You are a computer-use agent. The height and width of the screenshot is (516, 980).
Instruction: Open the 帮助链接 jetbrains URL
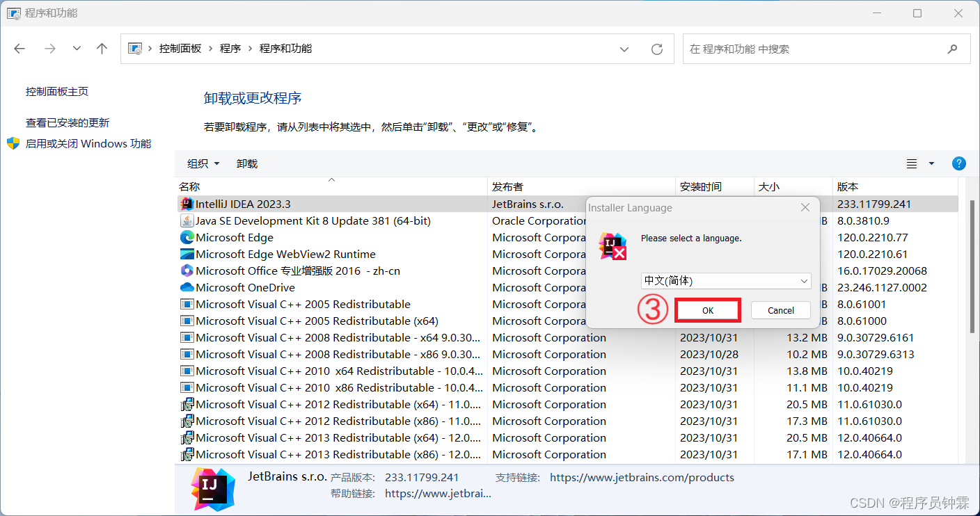(438, 493)
